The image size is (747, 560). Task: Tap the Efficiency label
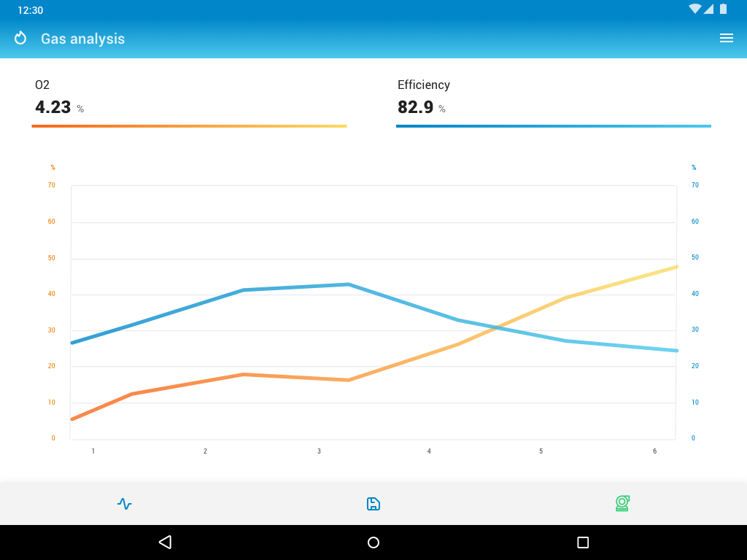424,85
